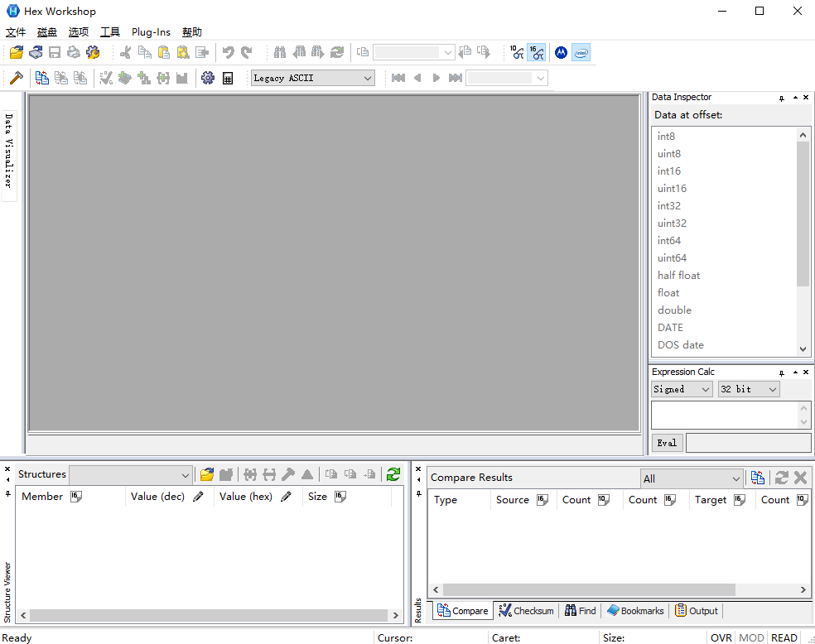
Task: Toggle Member column hex display icon
Action: (x=76, y=497)
